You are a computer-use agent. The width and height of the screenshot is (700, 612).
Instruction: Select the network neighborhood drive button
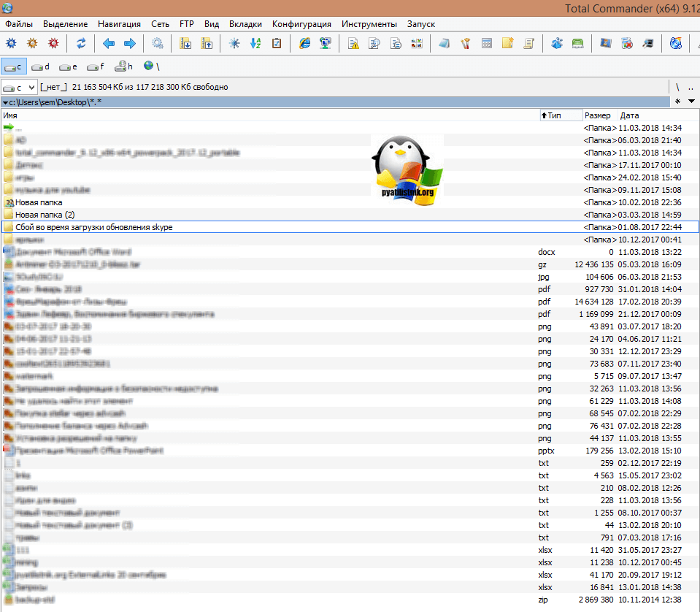click(x=152, y=66)
